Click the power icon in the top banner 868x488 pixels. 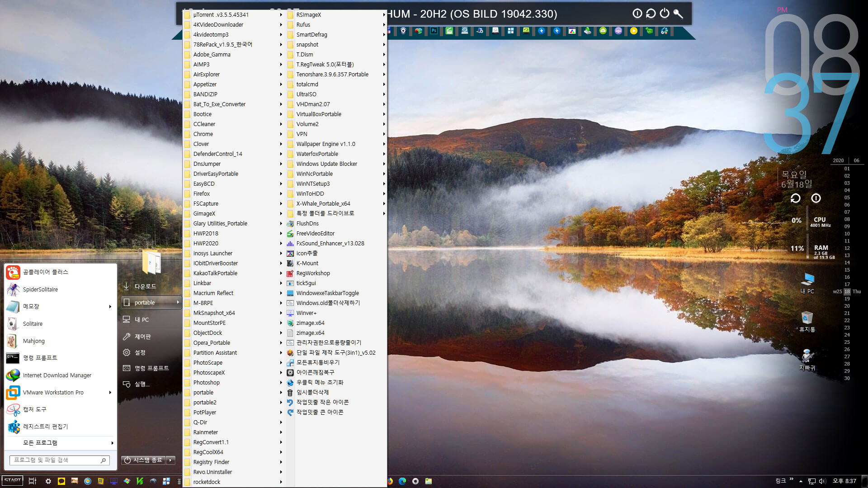coord(665,14)
